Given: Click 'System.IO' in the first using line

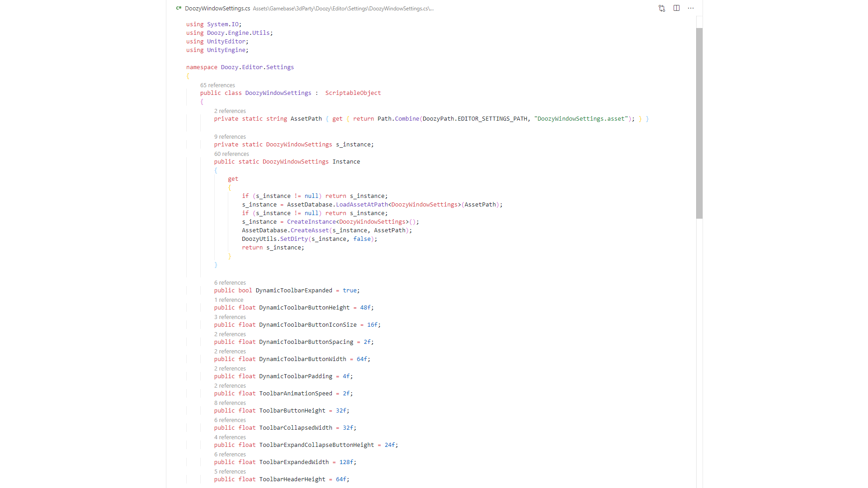Looking at the screenshot, I should 222,24.
